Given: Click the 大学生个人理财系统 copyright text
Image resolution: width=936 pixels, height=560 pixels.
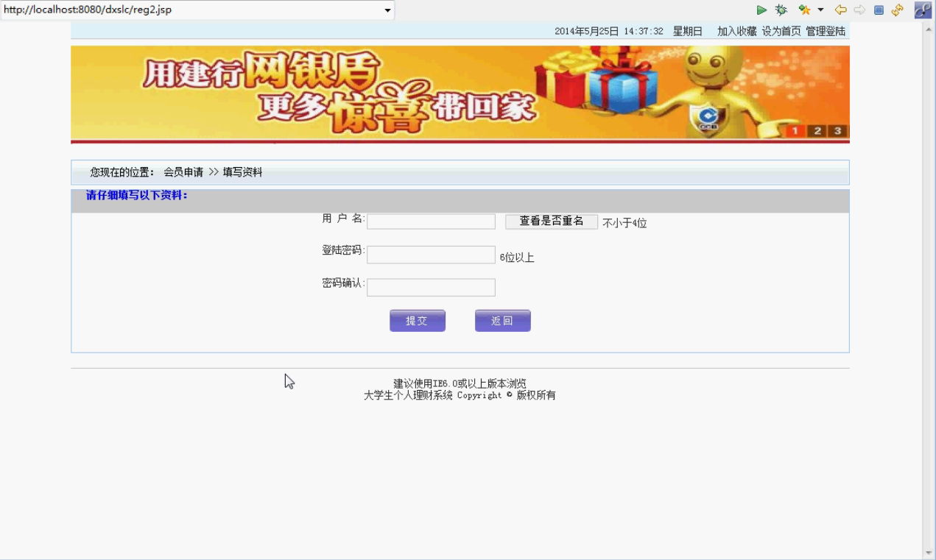Looking at the screenshot, I should click(409, 395).
